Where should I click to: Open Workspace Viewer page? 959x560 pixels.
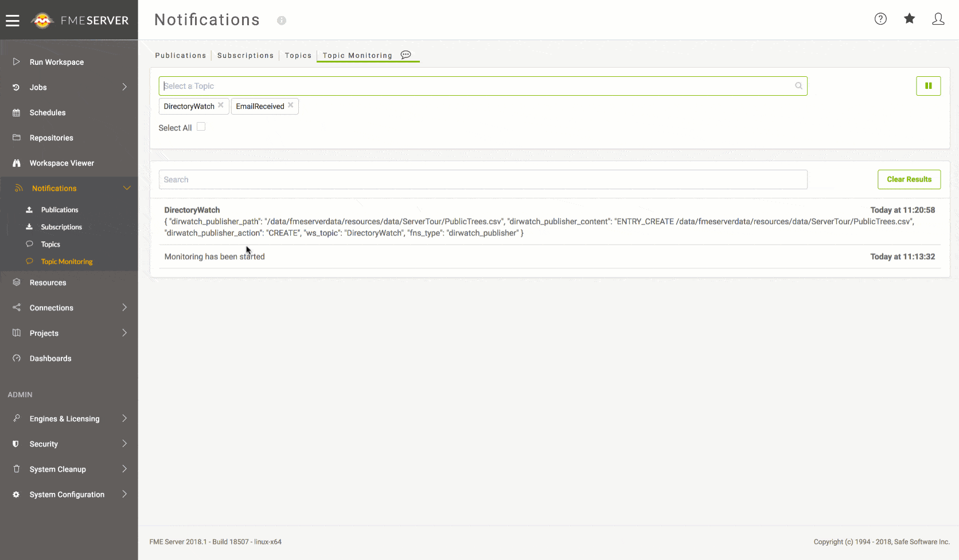62,163
